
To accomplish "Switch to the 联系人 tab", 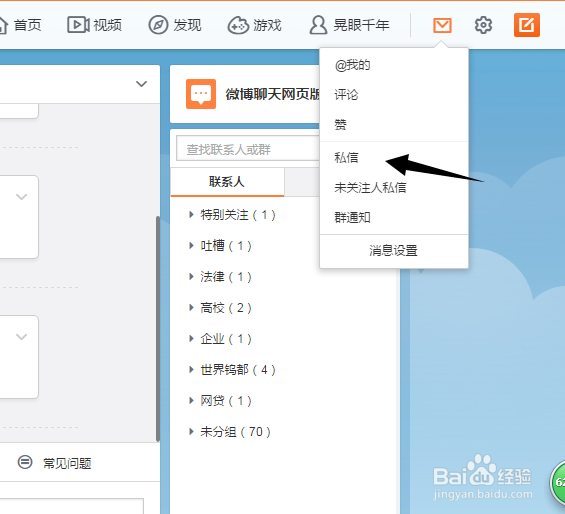I will point(227,182).
